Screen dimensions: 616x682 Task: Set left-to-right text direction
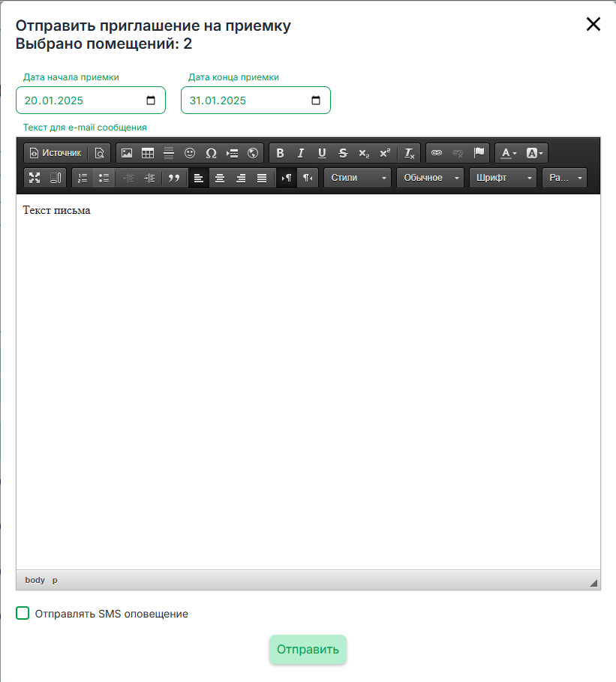coord(287,178)
